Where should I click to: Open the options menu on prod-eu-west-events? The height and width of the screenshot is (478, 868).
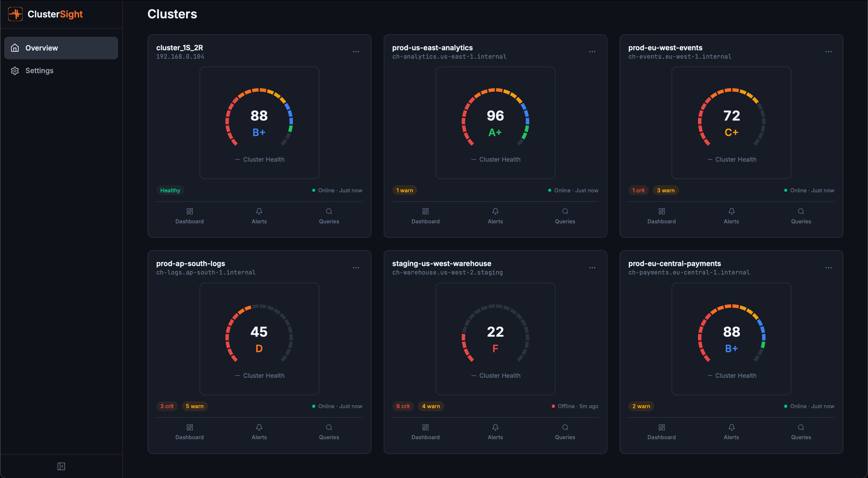coord(829,51)
